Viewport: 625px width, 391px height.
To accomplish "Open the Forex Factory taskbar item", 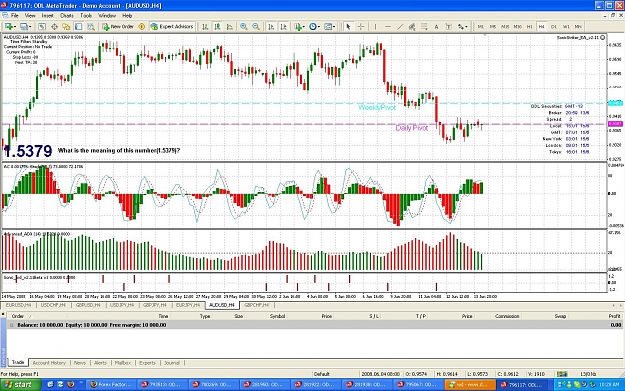I will [x=111, y=385].
